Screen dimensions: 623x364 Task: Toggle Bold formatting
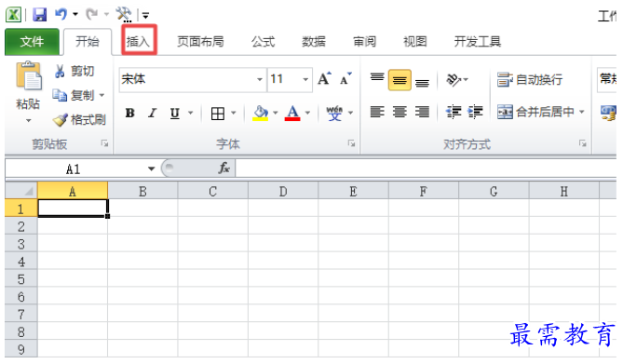129,114
